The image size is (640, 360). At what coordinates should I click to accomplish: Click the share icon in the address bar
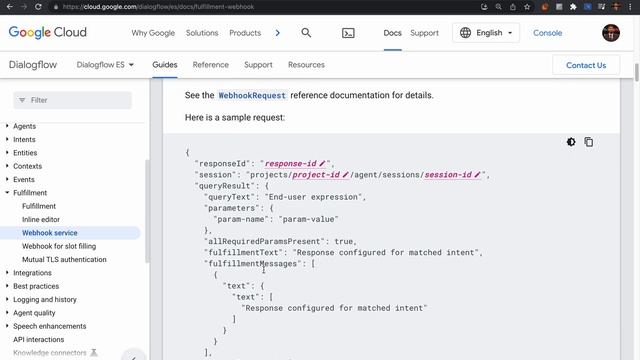pos(513,7)
